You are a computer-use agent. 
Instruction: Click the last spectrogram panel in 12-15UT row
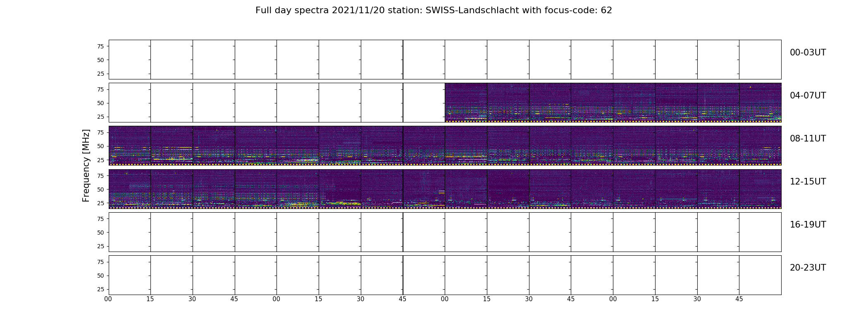pos(760,189)
